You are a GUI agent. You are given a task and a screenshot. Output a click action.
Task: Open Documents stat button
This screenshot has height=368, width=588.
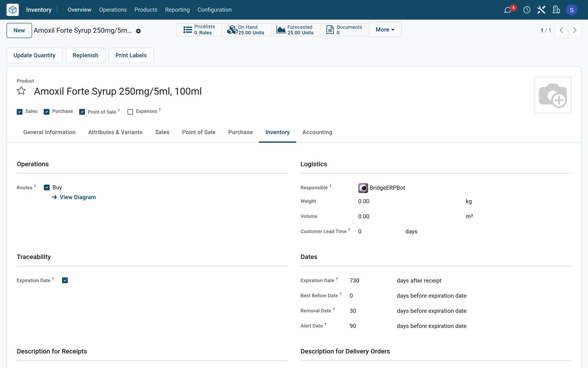(x=344, y=30)
